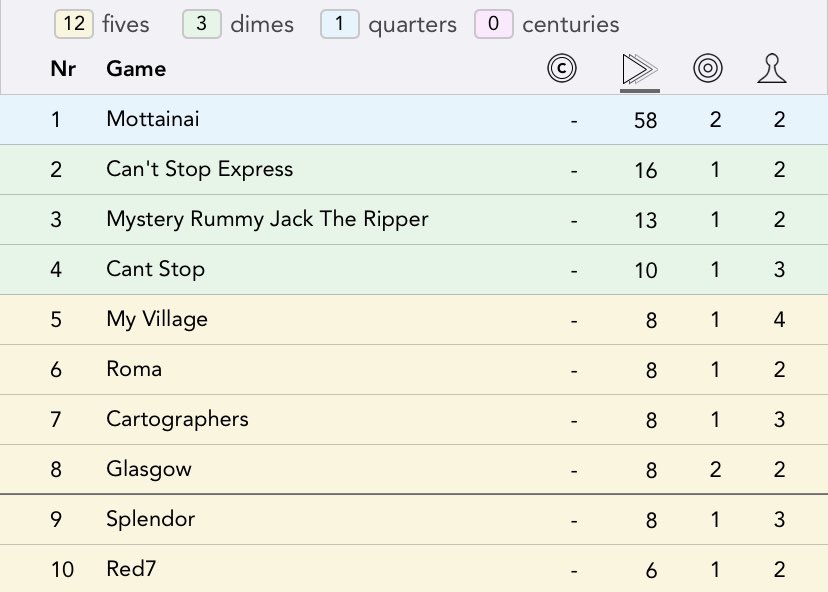Click Mystery Rummy play count 13
The image size is (828, 592).
[x=645, y=220]
